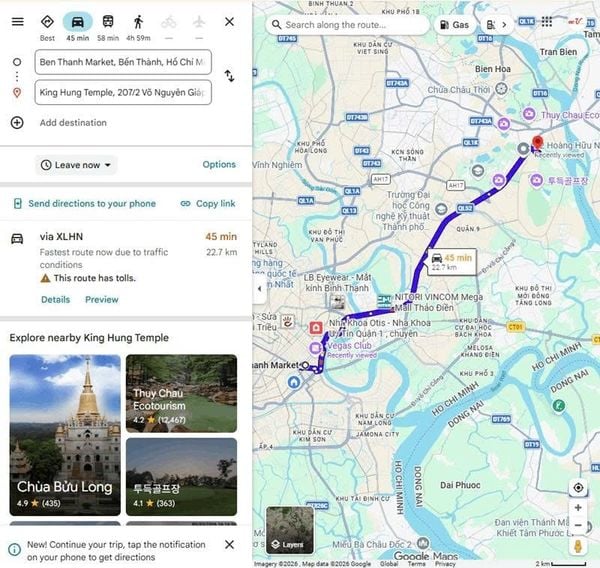Show more category chips arrow
The height and width of the screenshot is (568, 600).
coord(504,25)
